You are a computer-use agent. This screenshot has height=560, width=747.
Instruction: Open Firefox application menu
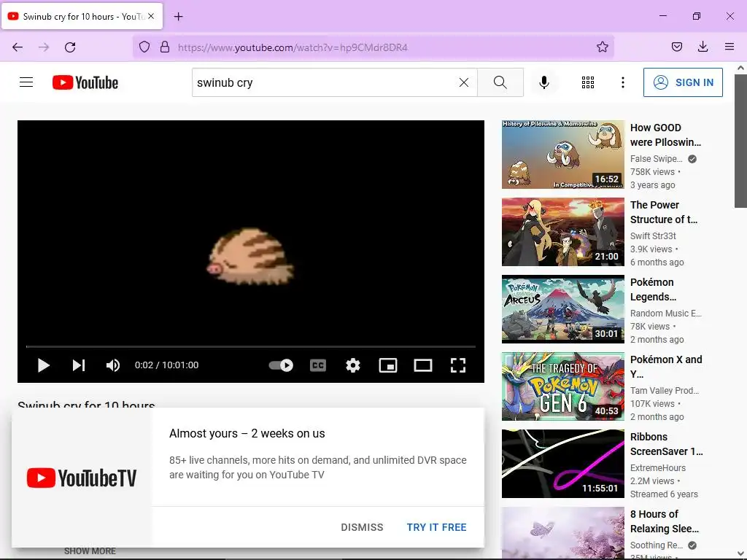point(729,47)
